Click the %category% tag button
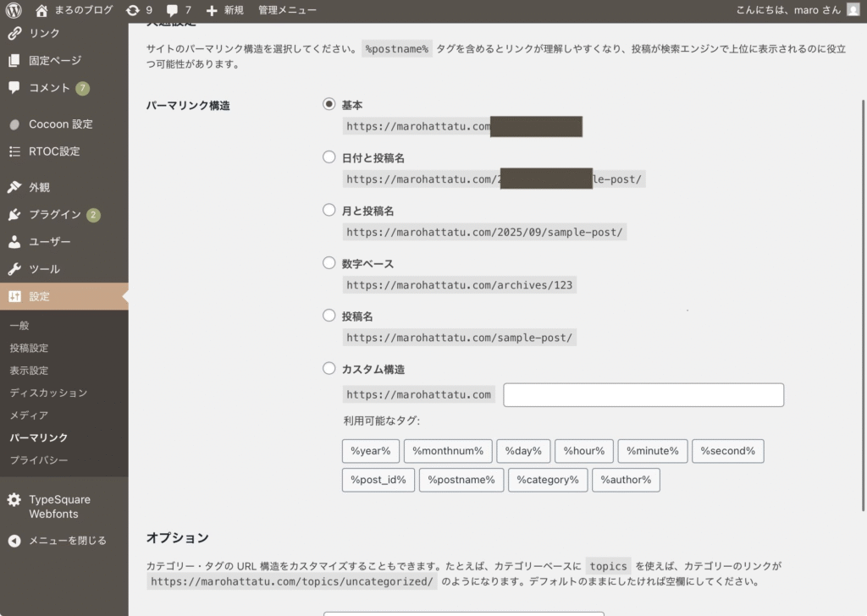 click(x=548, y=480)
